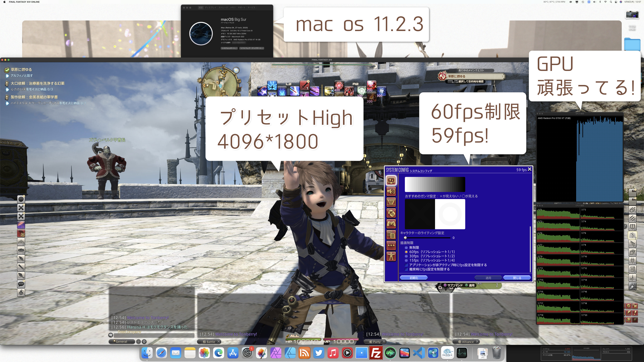
Task: Select 15fps (リフレッシュレート1/4) option
Action: pyautogui.click(x=430, y=260)
